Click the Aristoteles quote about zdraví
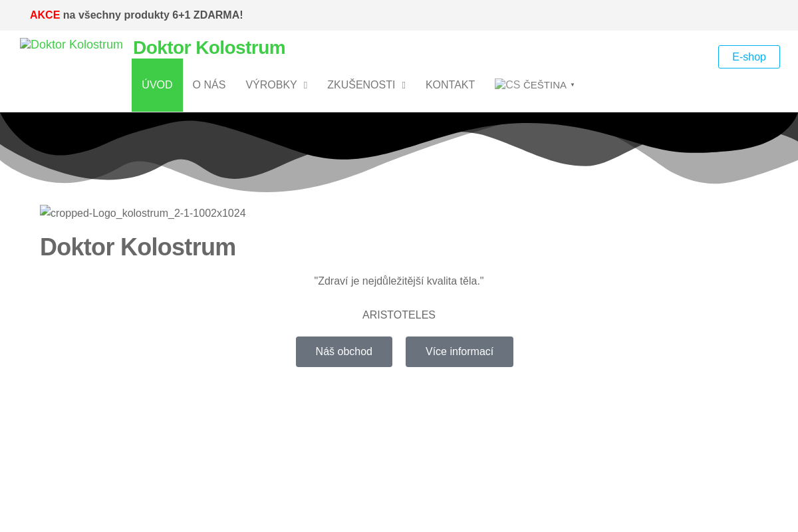The height and width of the screenshot is (532, 798). (x=399, y=281)
